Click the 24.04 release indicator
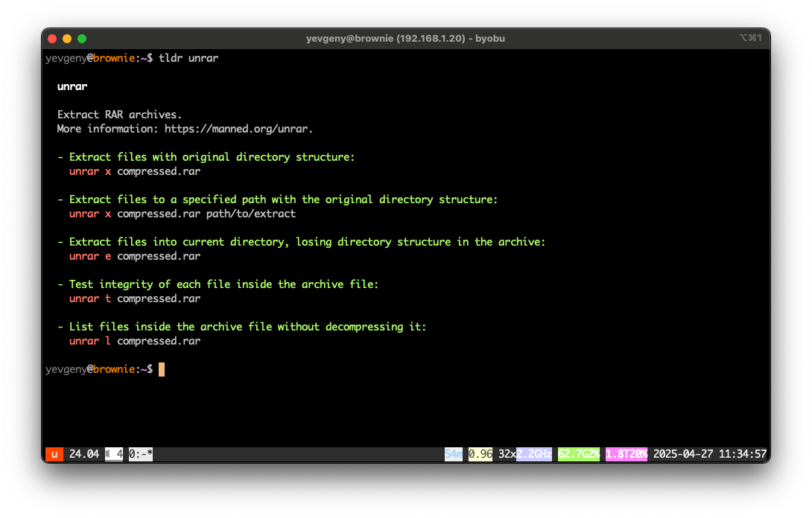The width and height of the screenshot is (812, 518). (84, 454)
